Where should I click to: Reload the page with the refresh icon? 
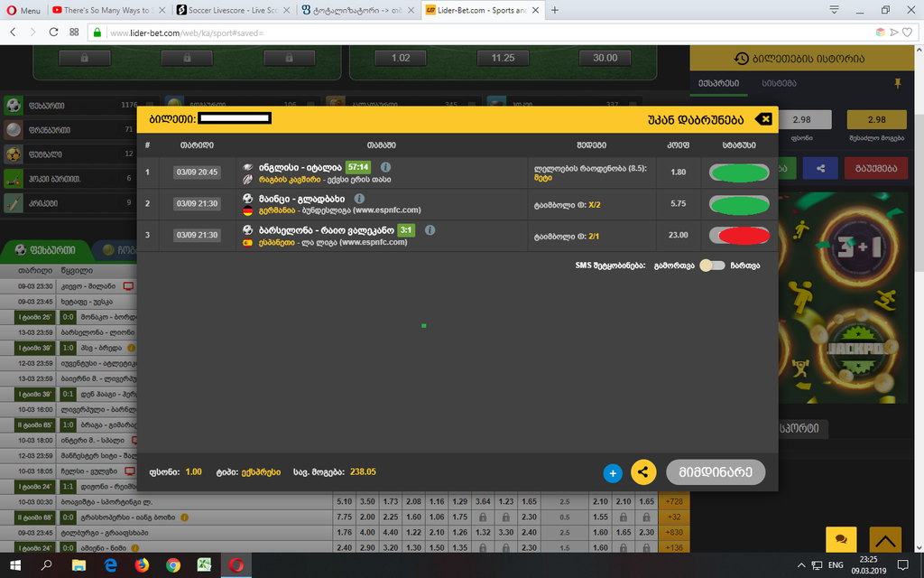pos(53,33)
